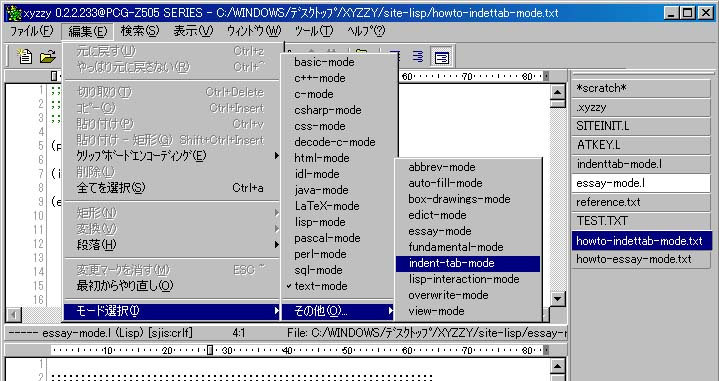The image size is (719, 381).
Task: Expand クリップボードエンコーディング(E) submenu
Action: pos(172,156)
